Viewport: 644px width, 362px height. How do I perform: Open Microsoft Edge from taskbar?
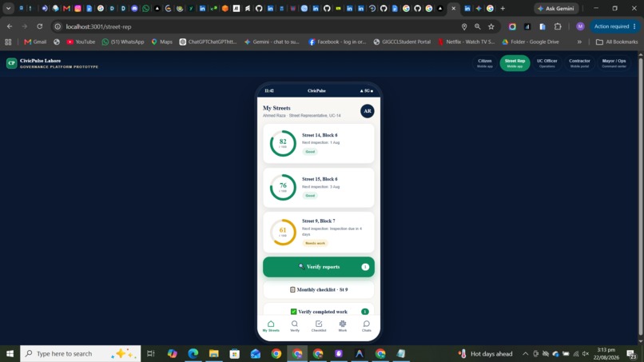click(x=193, y=354)
